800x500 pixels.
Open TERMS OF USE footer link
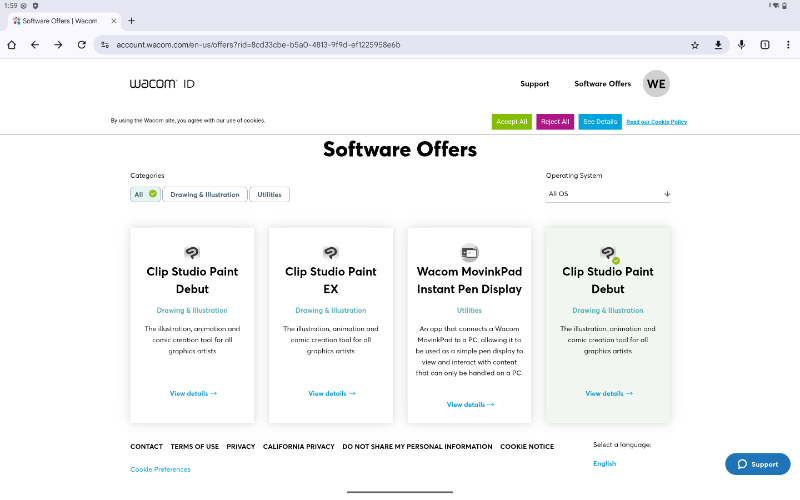click(x=194, y=446)
